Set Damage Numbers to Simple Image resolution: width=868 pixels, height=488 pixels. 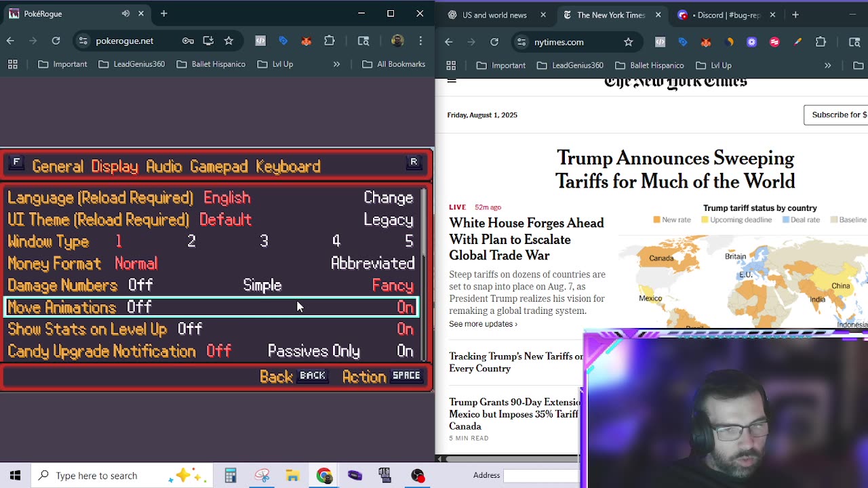pyautogui.click(x=262, y=285)
